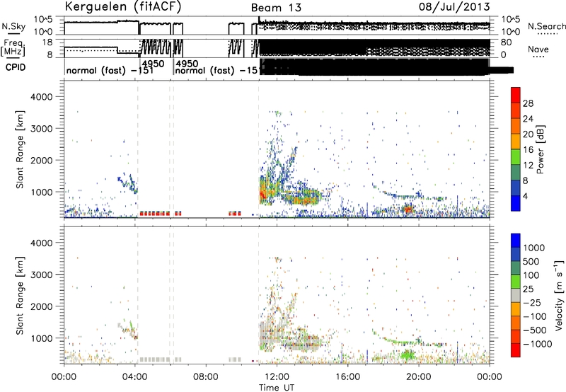Screen dimensions: 566x392
Task: Select "Slant Range [km]" label of velocity panel
Action: coord(20,296)
